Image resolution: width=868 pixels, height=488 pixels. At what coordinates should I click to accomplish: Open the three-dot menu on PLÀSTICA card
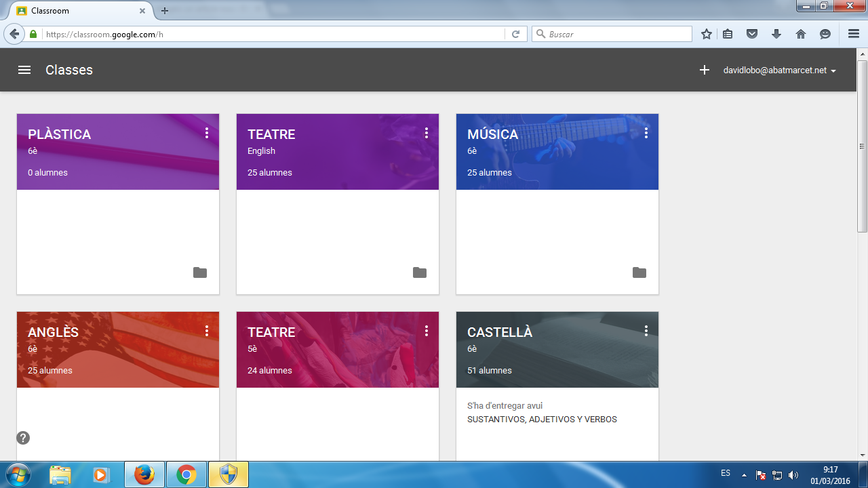[x=207, y=133]
